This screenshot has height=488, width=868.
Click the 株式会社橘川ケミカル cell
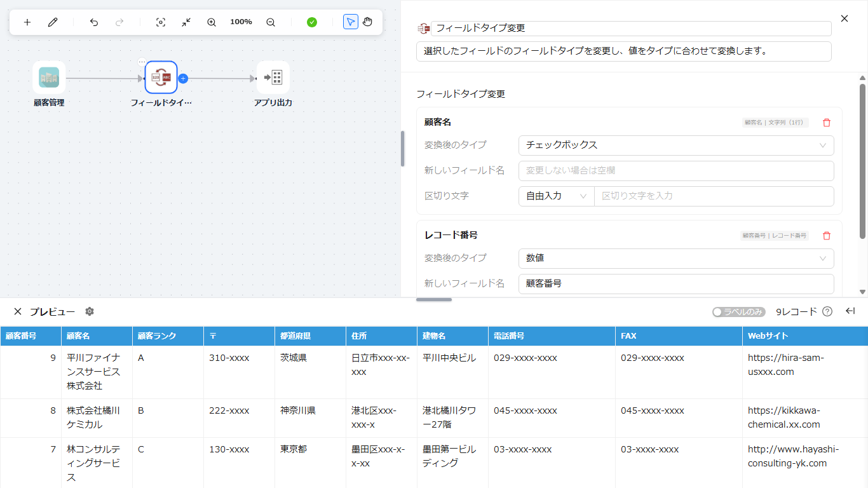[x=97, y=418]
